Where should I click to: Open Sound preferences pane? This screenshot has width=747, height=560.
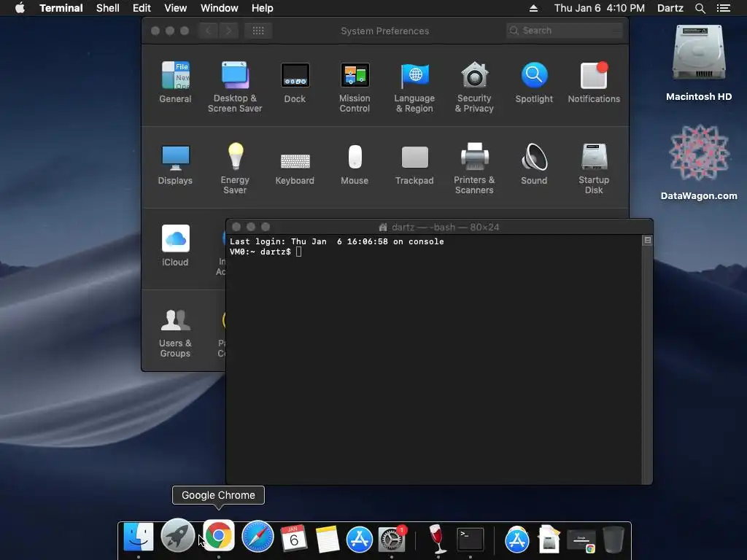coord(534,164)
